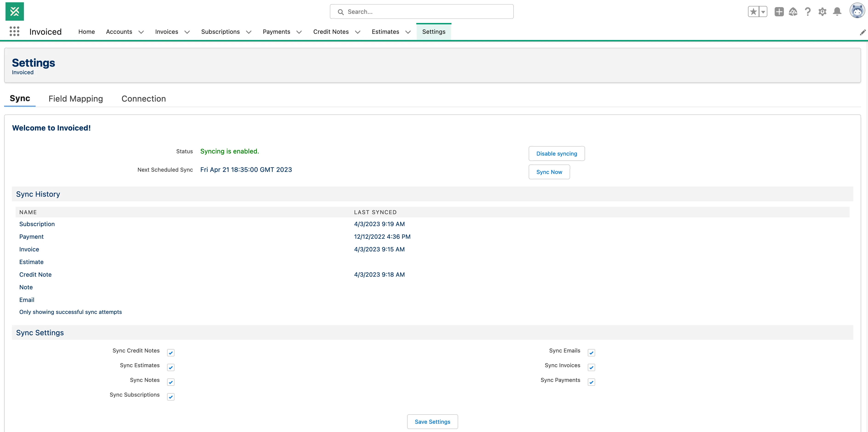
Task: Open the Estimates nav item
Action: (385, 32)
